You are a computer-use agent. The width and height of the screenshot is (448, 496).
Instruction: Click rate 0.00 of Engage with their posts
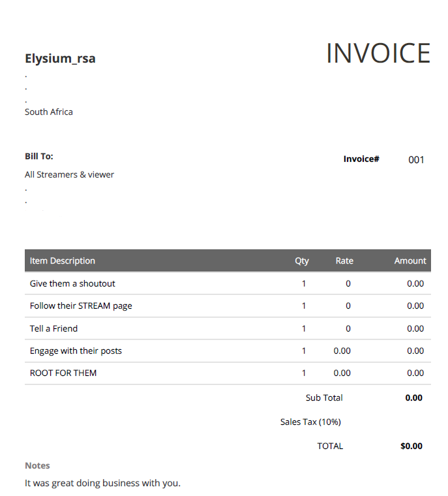coord(342,351)
